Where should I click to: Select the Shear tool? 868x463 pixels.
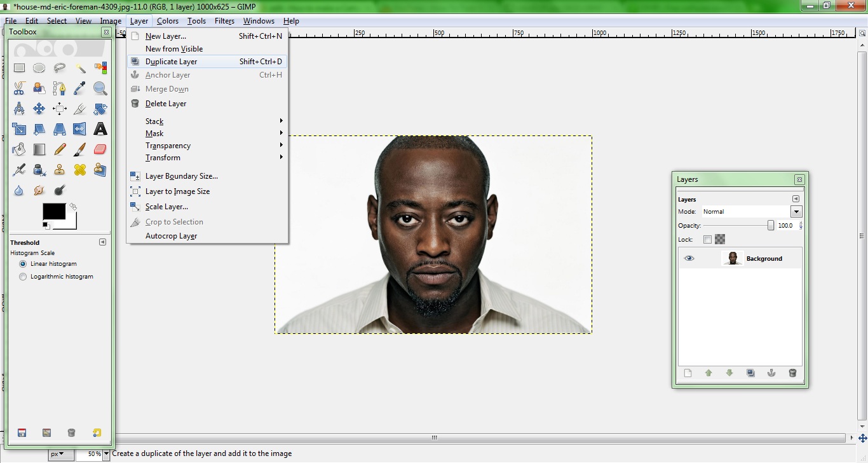tap(39, 129)
